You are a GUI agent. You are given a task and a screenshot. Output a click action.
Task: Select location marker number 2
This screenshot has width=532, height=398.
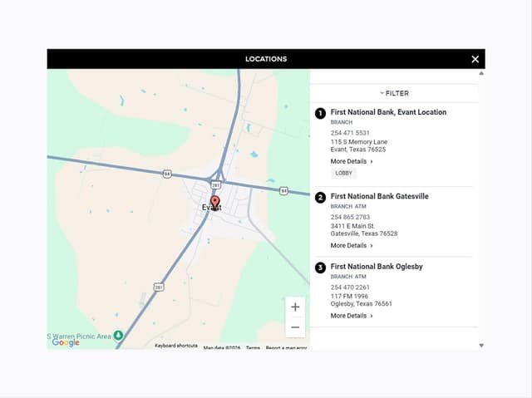coord(320,197)
